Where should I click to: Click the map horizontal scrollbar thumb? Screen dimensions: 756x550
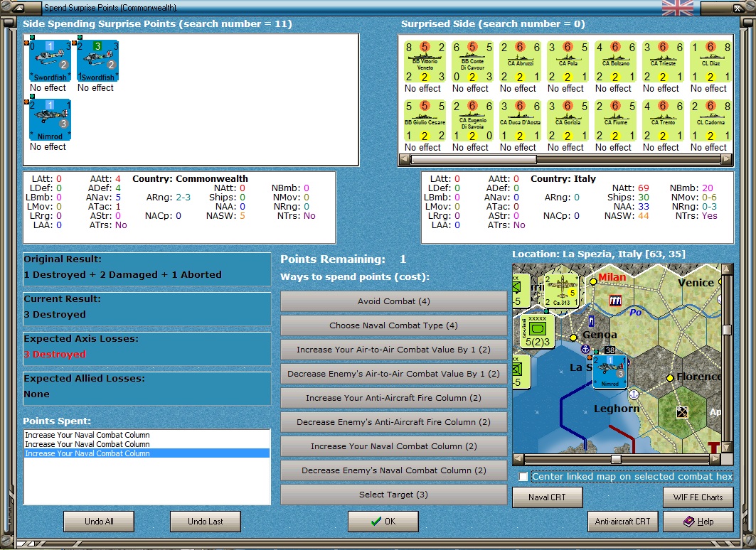(616, 459)
